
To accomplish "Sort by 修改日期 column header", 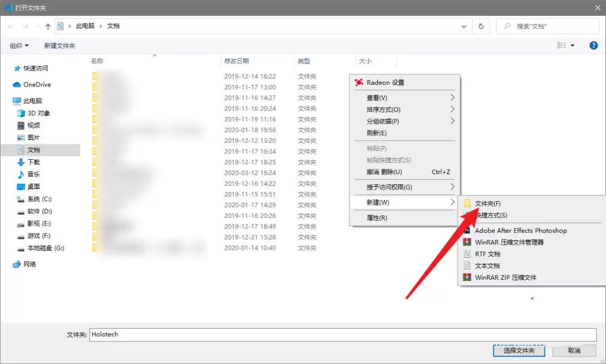I will (x=236, y=61).
